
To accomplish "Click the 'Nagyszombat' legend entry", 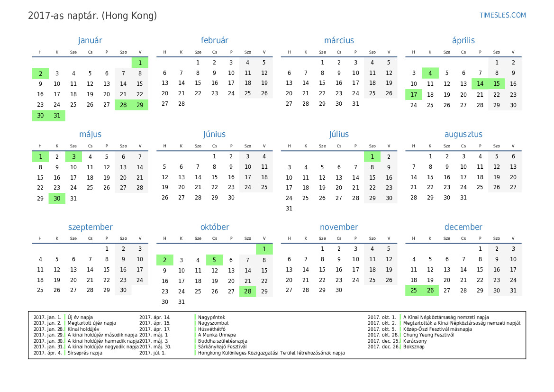I will point(213,323).
